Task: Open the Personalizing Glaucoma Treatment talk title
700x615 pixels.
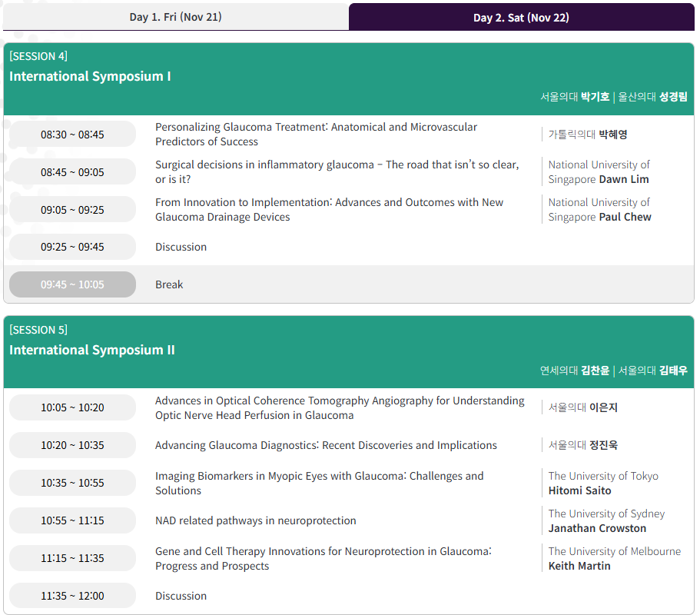Action: tap(316, 135)
